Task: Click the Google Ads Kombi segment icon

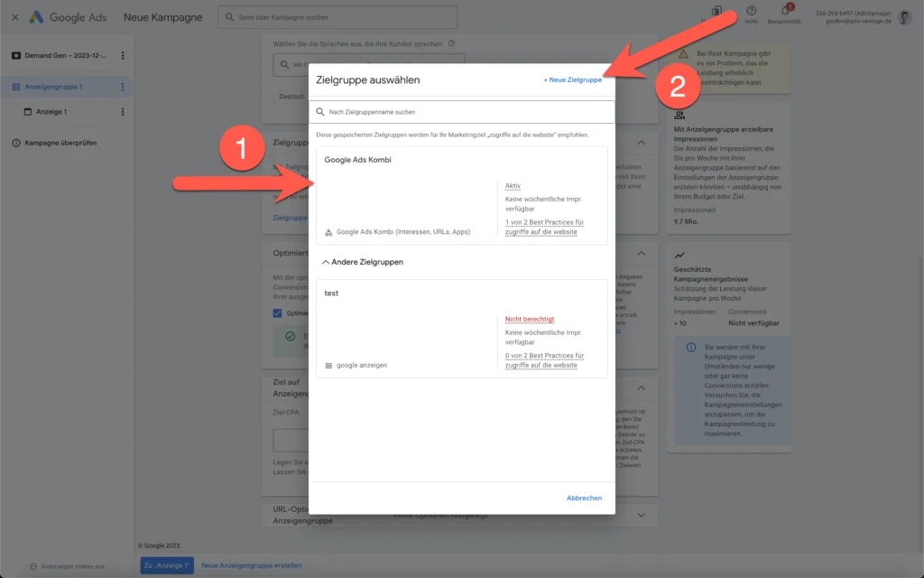Action: [x=328, y=232]
